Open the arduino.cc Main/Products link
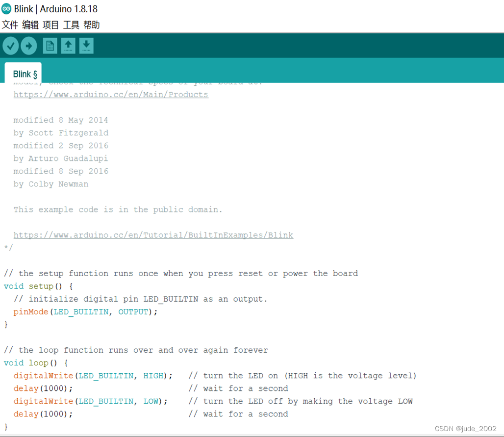The image size is (504, 437). click(111, 95)
